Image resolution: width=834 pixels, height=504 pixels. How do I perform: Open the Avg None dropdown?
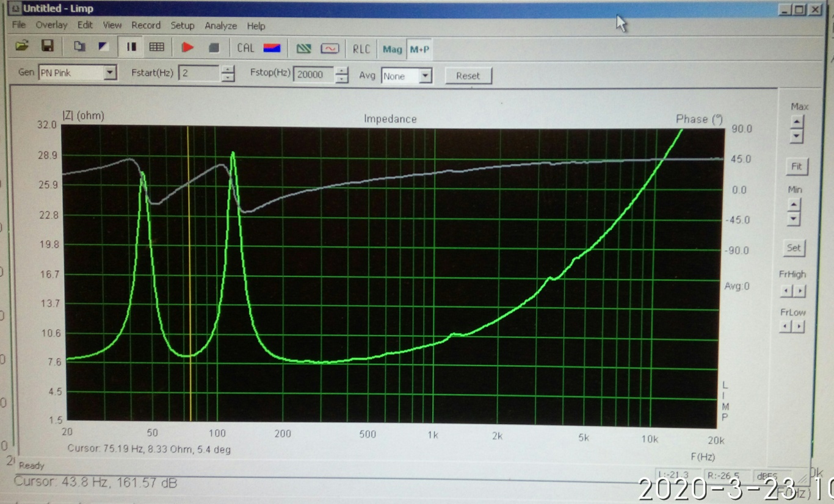click(426, 76)
